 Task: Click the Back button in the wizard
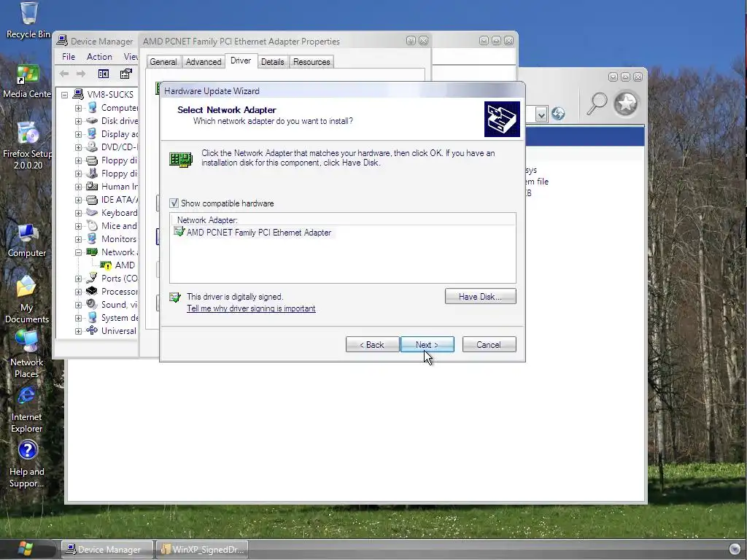(x=372, y=345)
